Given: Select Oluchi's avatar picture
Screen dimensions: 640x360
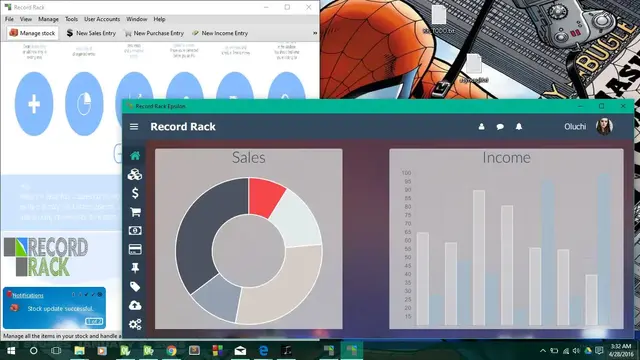Looking at the screenshot, I should pyautogui.click(x=604, y=127).
